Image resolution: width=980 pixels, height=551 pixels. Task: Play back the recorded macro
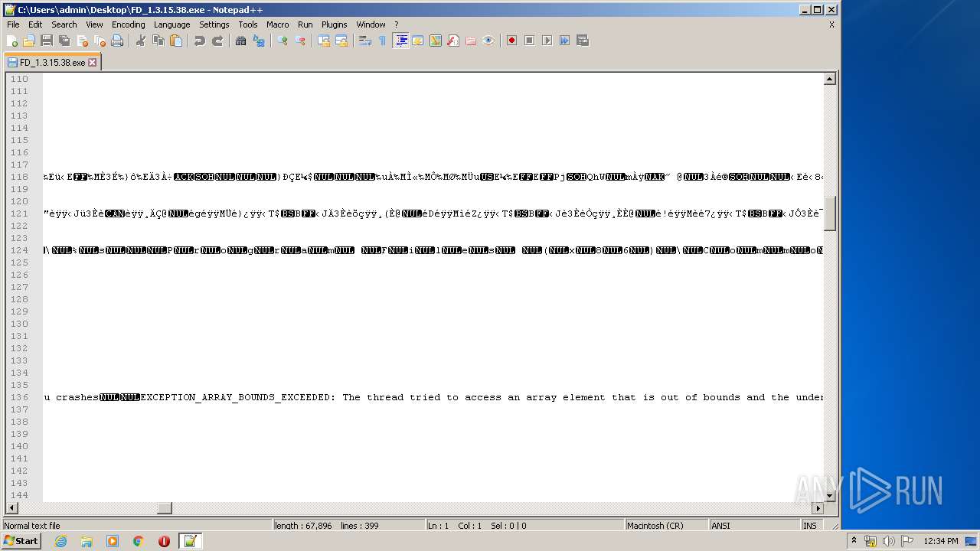click(547, 41)
